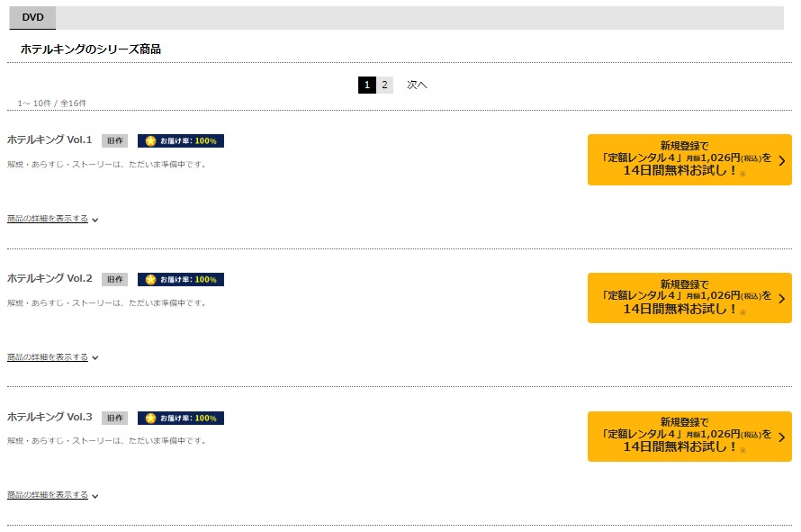Select the DVD tab

pyautogui.click(x=32, y=17)
